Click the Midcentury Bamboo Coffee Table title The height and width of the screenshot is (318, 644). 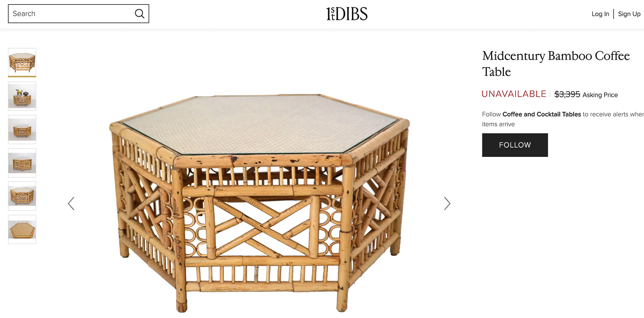556,64
